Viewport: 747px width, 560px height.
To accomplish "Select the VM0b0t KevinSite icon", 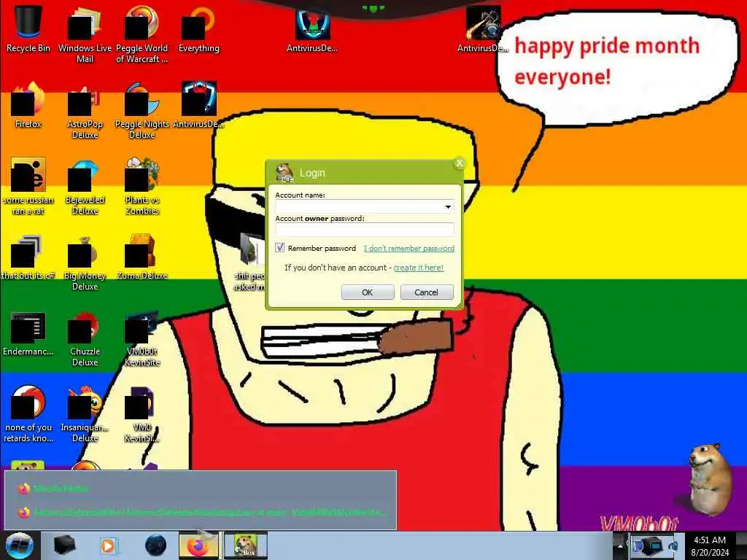I will (x=142, y=339).
